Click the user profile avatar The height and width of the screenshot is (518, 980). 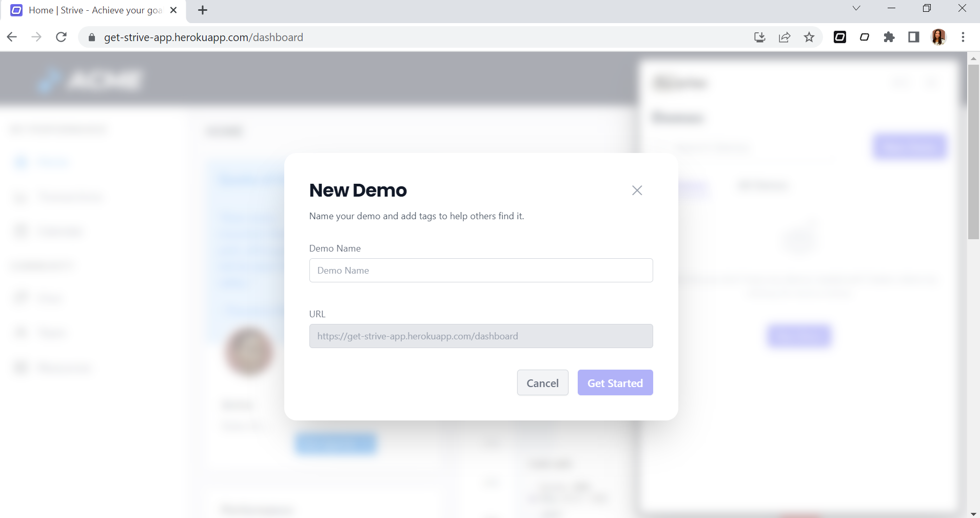click(938, 37)
